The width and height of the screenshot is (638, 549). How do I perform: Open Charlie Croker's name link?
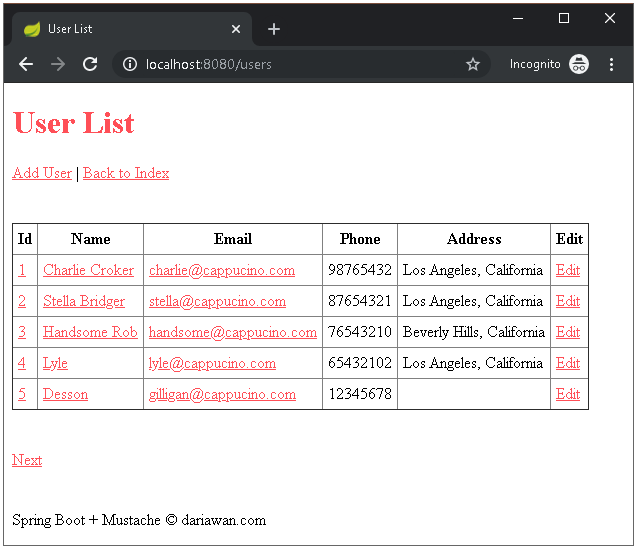tap(88, 270)
